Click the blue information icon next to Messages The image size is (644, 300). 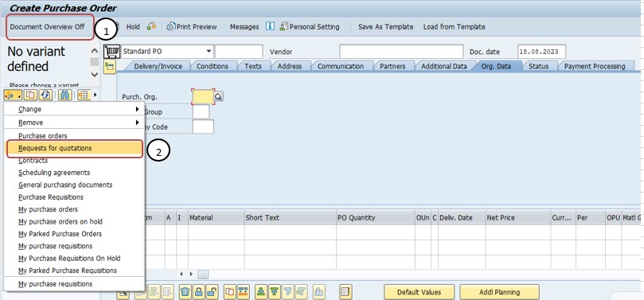(270, 26)
